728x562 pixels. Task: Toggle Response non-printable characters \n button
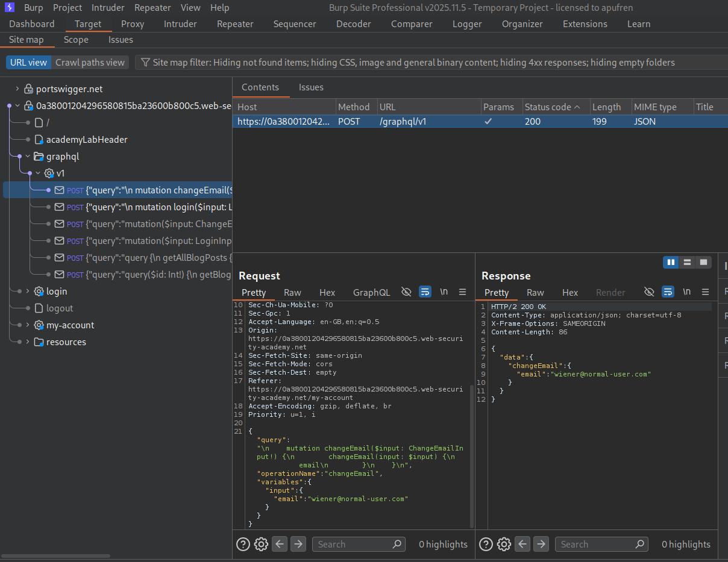point(686,292)
